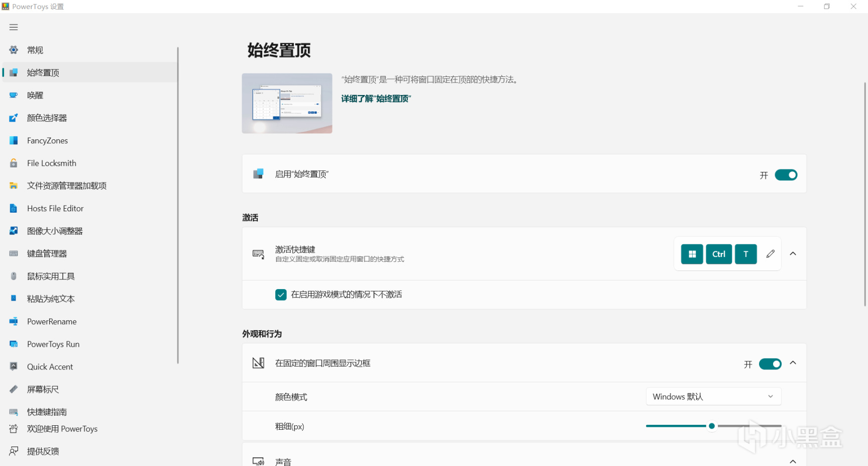Switch to PowerToys Run settings
Image resolution: width=868 pixels, height=466 pixels.
point(90,344)
